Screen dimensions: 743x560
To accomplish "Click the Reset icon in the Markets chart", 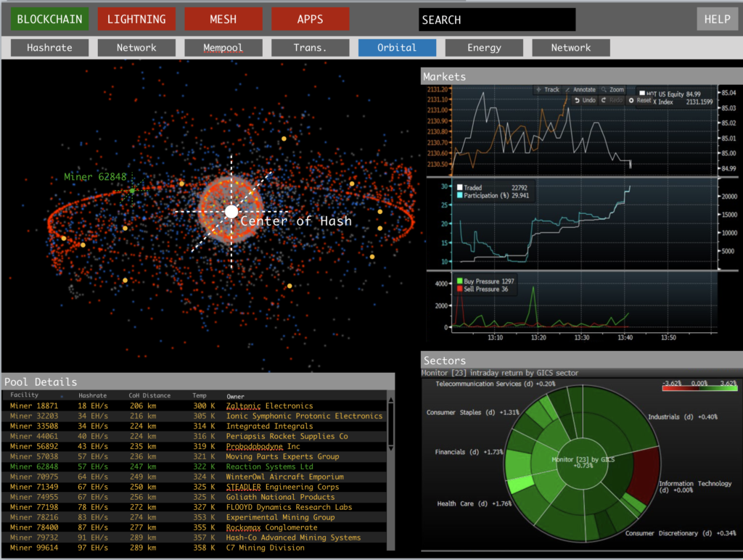I will 641,99.
